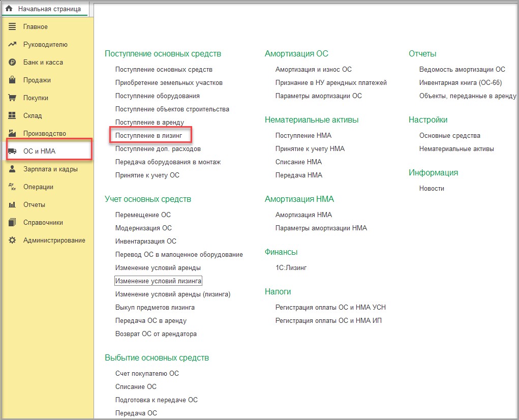This screenshot has width=519, height=420.
Task: Open the Производство section
Action: [45, 133]
